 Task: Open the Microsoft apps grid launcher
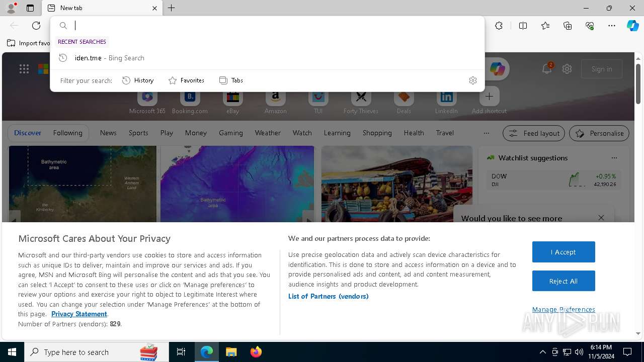coord(24,69)
